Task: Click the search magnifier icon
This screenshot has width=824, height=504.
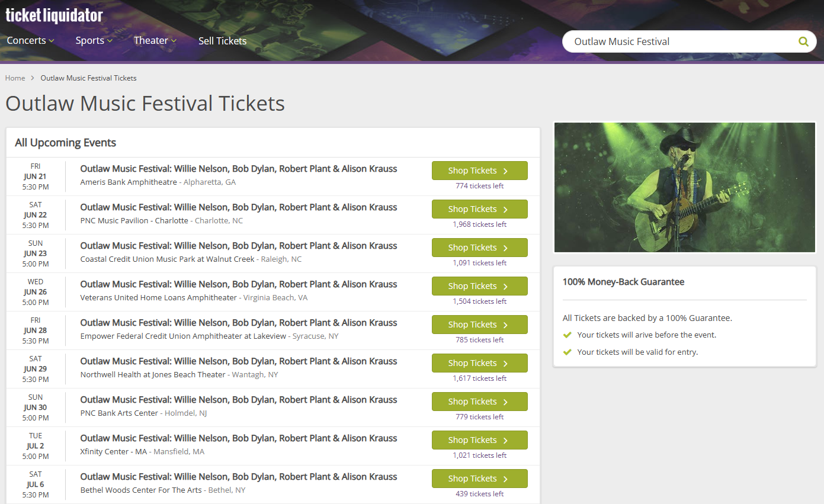Action: tap(803, 41)
